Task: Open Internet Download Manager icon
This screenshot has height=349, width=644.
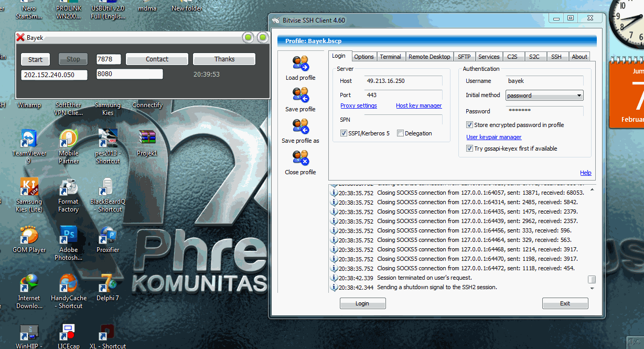Action: coord(29,283)
